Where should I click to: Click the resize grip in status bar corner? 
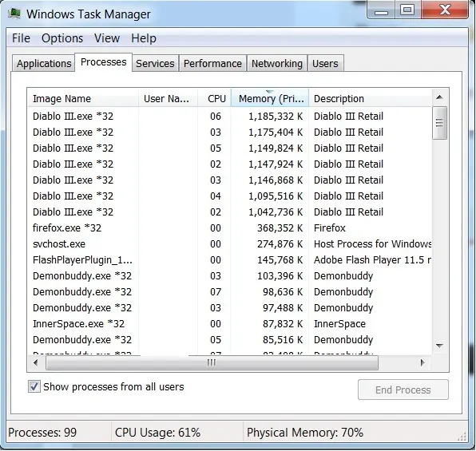point(462,437)
